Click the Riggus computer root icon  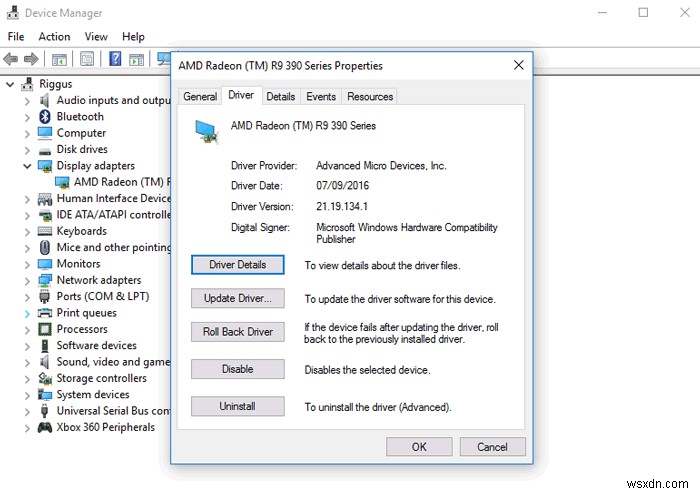(28, 84)
